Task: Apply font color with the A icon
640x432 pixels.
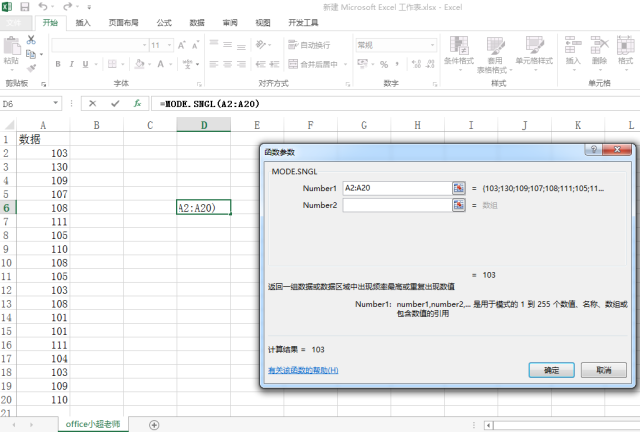Action: point(161,64)
